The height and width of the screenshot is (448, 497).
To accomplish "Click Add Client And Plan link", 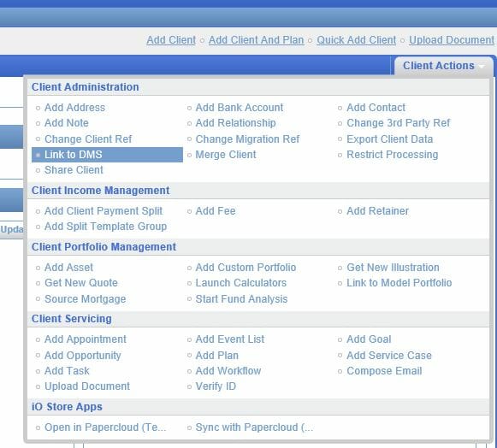I will click(x=256, y=40).
